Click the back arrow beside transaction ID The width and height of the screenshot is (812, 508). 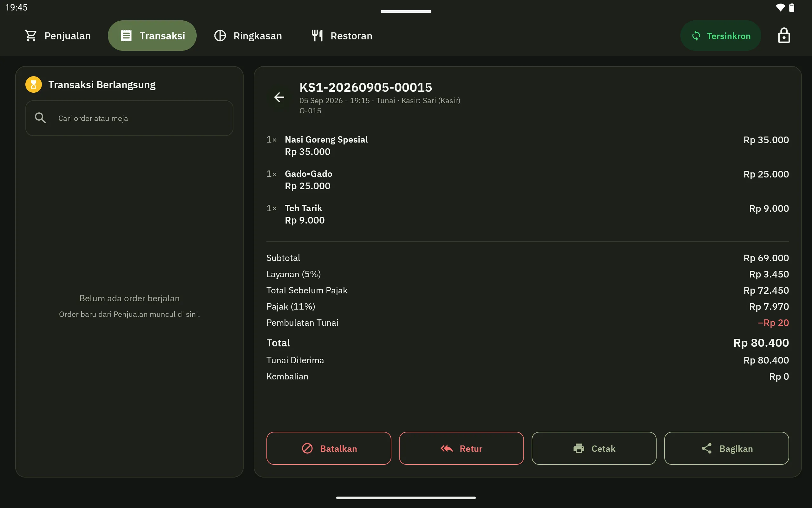pyautogui.click(x=279, y=97)
